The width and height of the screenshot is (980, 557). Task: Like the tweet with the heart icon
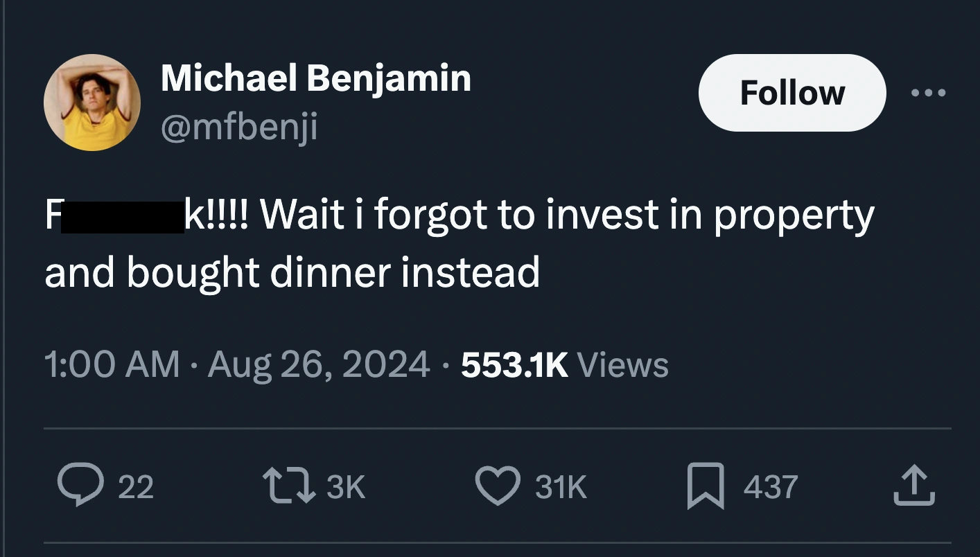click(497, 486)
